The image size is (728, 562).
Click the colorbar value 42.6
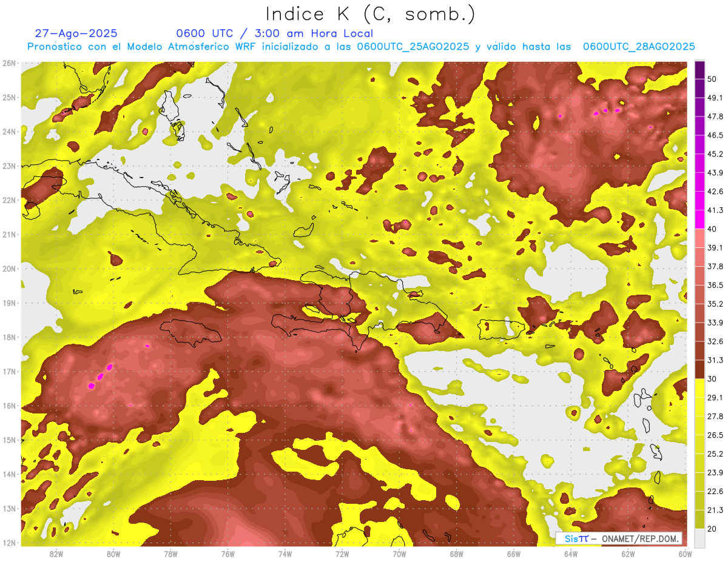click(x=715, y=192)
